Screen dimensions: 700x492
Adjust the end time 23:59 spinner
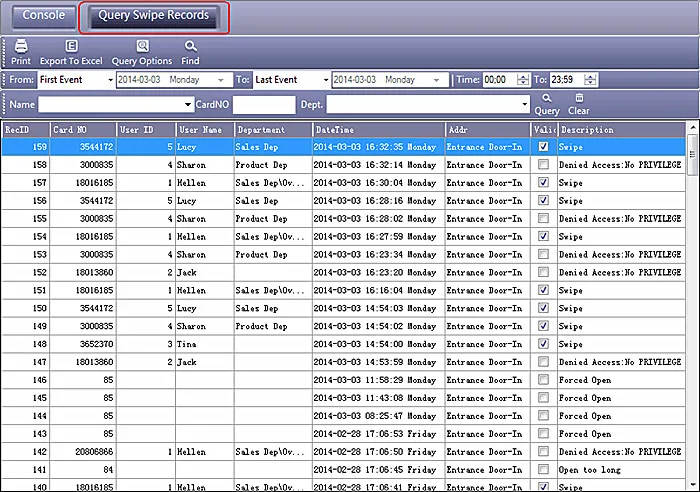click(590, 80)
